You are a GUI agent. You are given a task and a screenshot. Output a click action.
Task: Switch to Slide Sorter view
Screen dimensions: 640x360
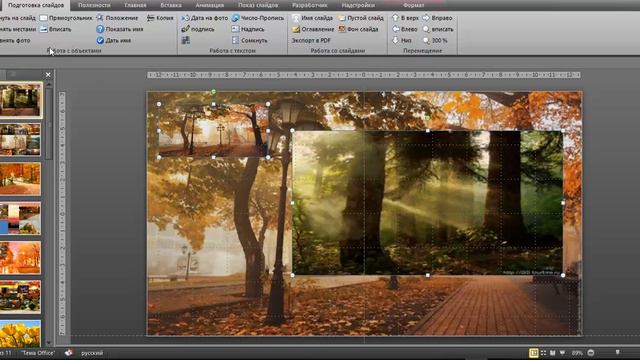(x=543, y=353)
